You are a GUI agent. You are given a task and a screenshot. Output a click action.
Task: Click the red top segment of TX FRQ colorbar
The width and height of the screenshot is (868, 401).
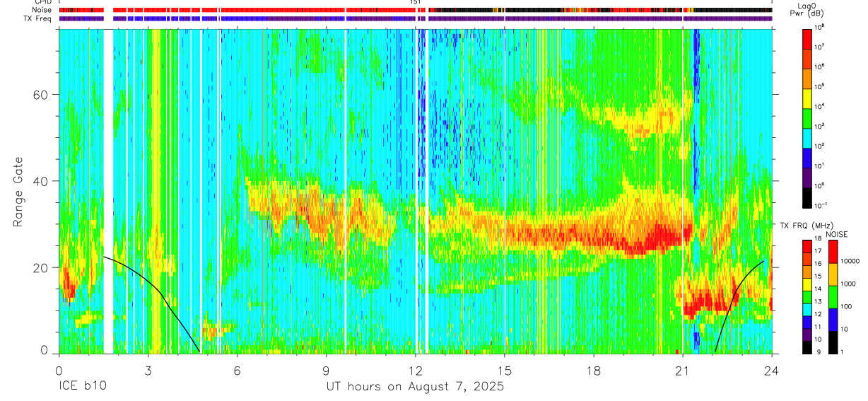(807, 246)
